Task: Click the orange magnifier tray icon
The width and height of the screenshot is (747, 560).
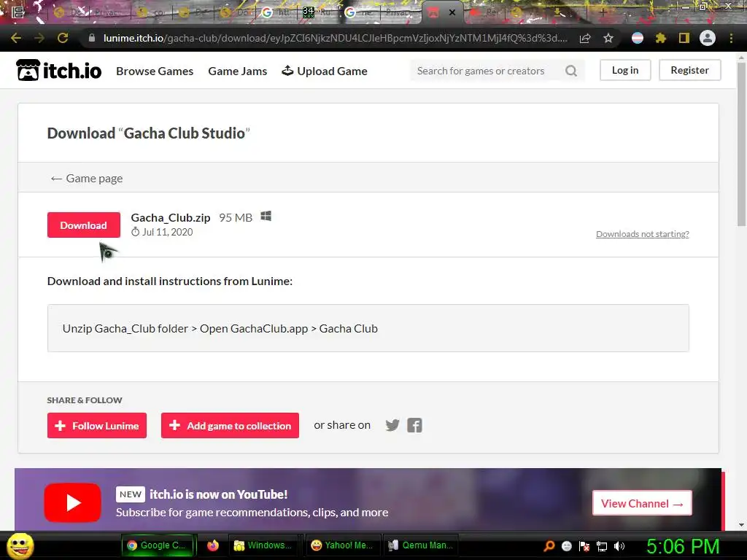Action: (549, 546)
